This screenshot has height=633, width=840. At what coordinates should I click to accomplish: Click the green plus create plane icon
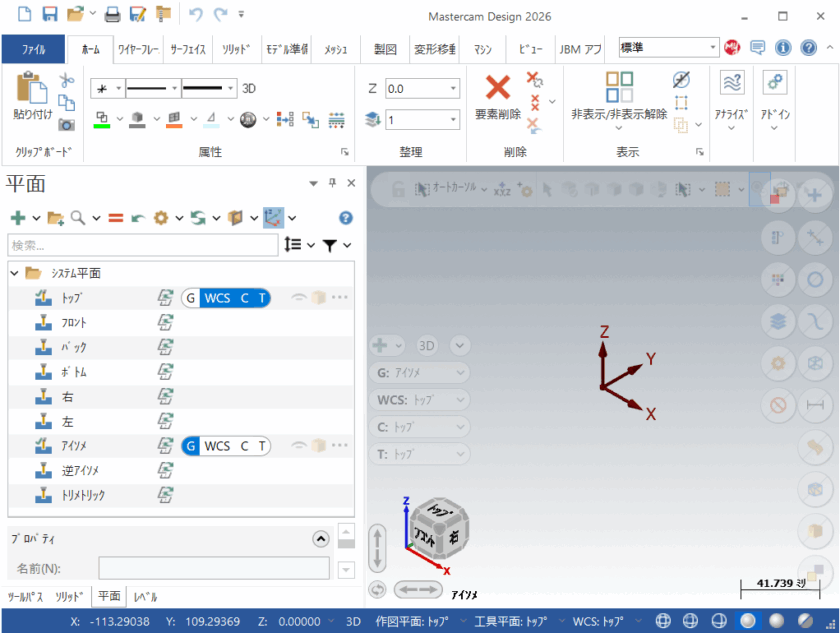17,217
